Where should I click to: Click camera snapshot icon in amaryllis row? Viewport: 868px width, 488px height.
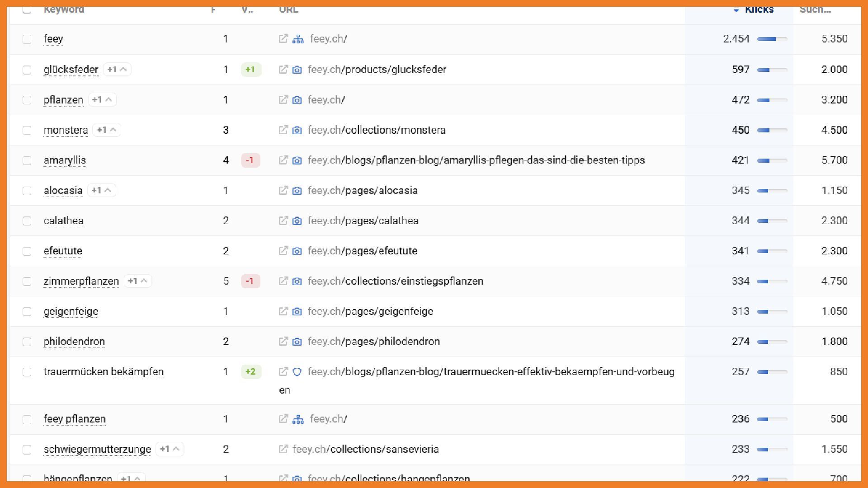pos(297,160)
